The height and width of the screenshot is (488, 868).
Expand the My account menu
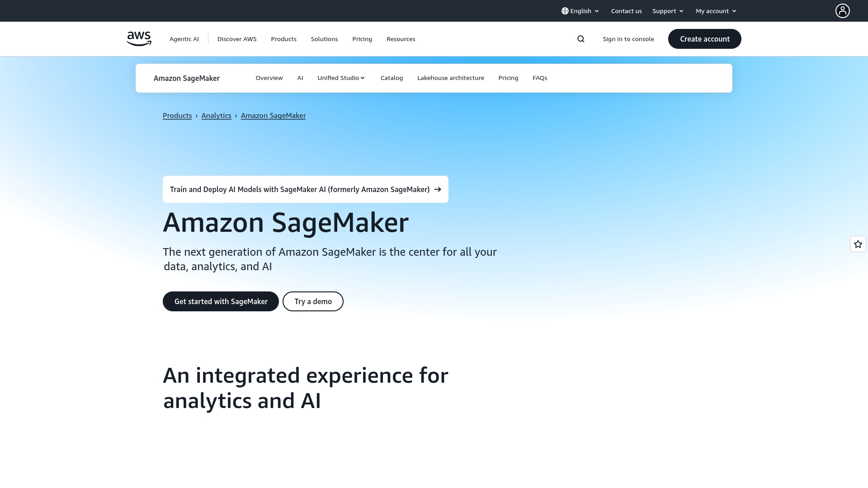(716, 11)
